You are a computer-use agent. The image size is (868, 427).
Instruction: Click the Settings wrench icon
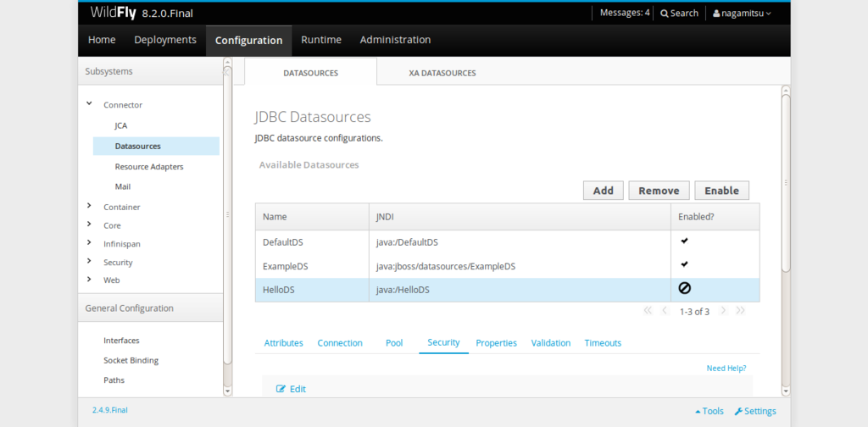tap(738, 412)
